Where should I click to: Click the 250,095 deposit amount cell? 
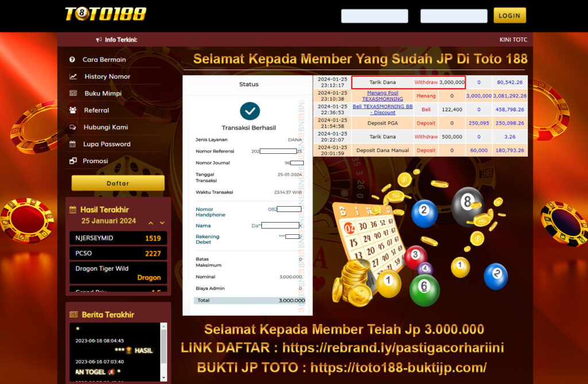tap(479, 123)
